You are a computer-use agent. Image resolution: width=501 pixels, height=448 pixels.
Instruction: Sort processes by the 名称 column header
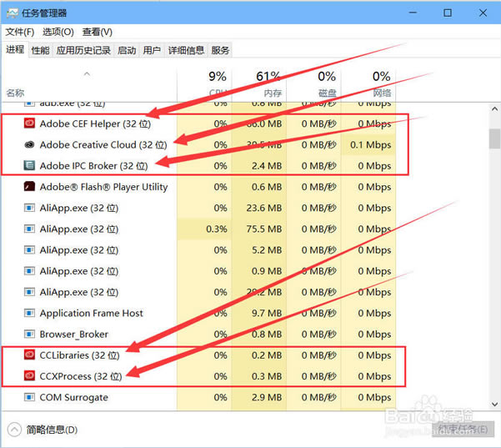point(15,93)
